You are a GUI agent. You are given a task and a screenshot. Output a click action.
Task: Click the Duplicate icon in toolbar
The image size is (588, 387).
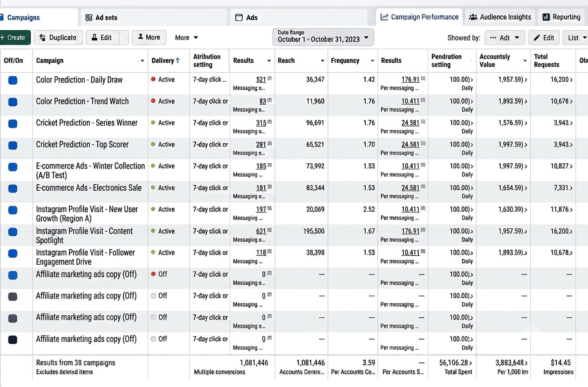click(x=43, y=38)
